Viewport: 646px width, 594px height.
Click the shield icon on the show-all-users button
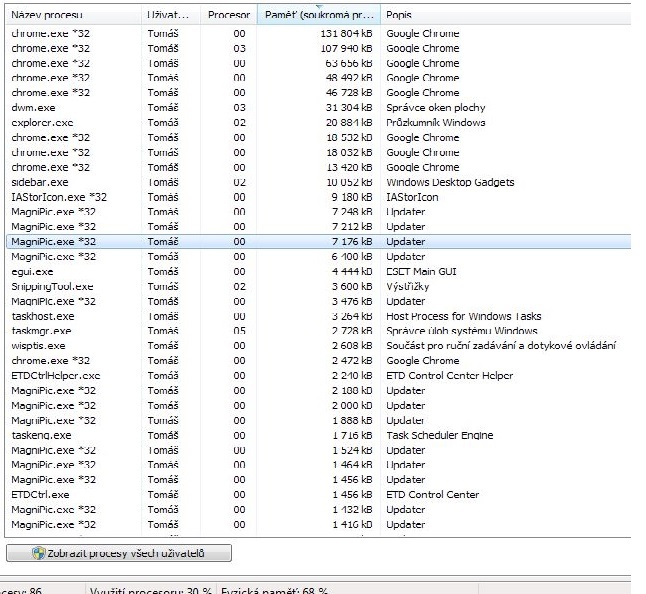coord(39,553)
